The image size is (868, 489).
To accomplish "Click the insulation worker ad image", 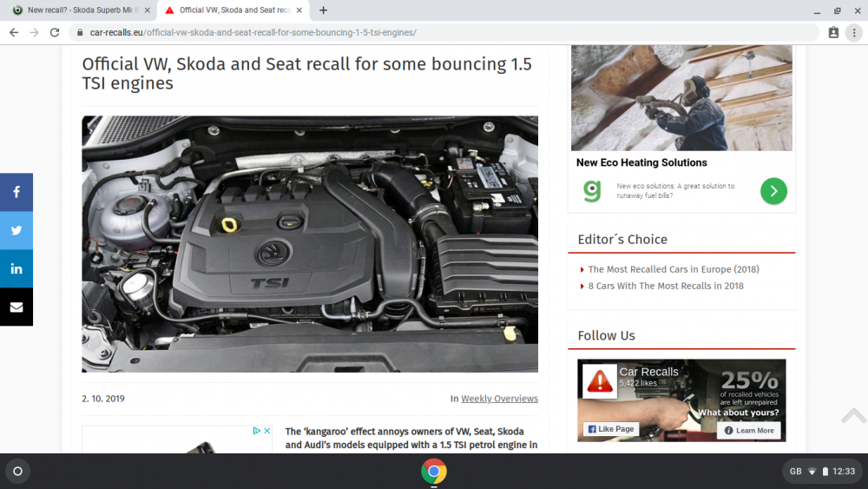I will point(681,98).
